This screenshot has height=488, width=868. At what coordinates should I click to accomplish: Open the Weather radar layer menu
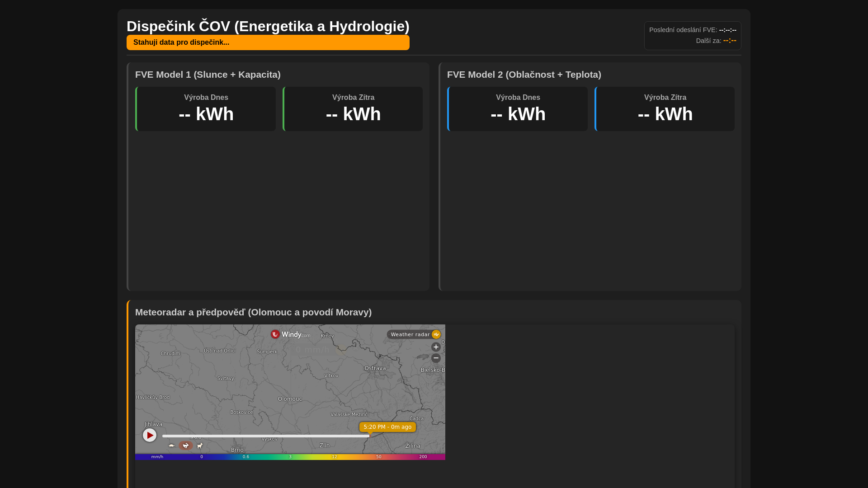(x=410, y=334)
